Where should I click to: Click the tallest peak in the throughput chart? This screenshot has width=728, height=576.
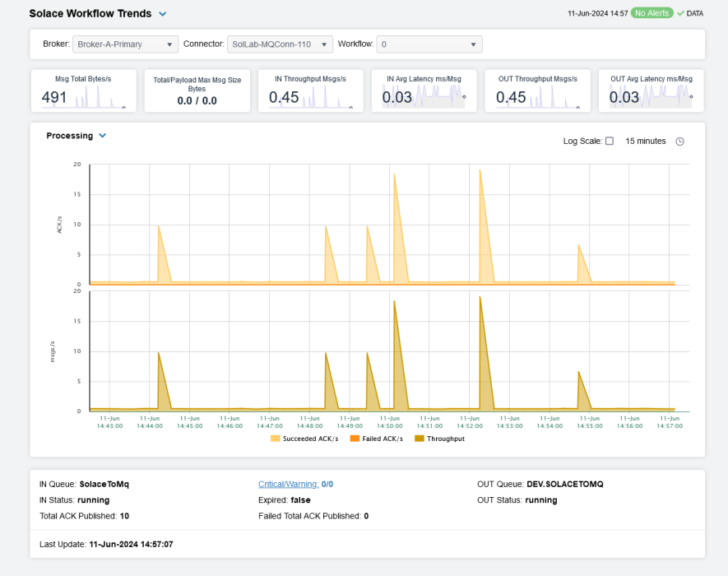point(480,298)
